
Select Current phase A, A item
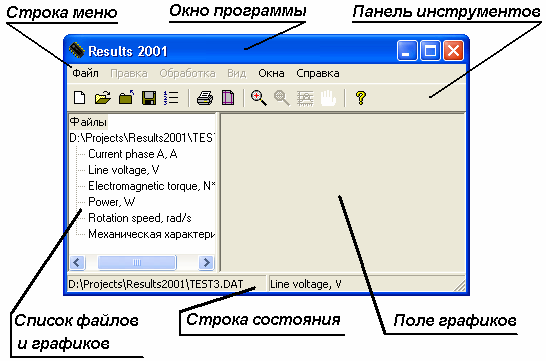[x=133, y=154]
